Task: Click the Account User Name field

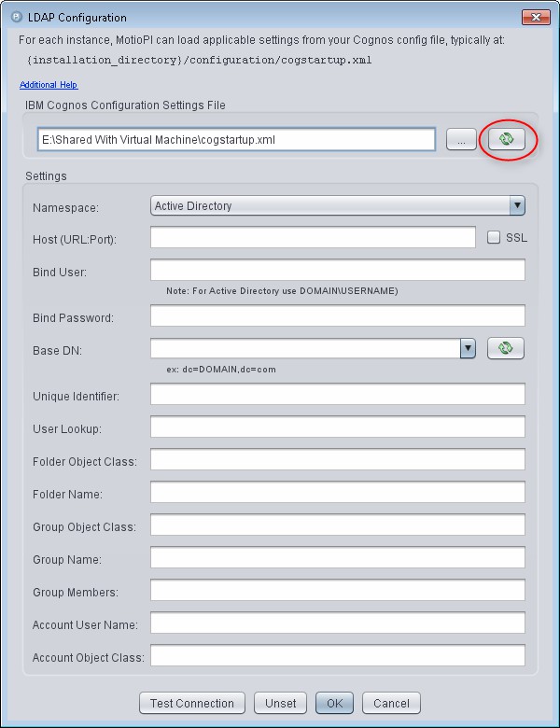Action: (x=338, y=623)
